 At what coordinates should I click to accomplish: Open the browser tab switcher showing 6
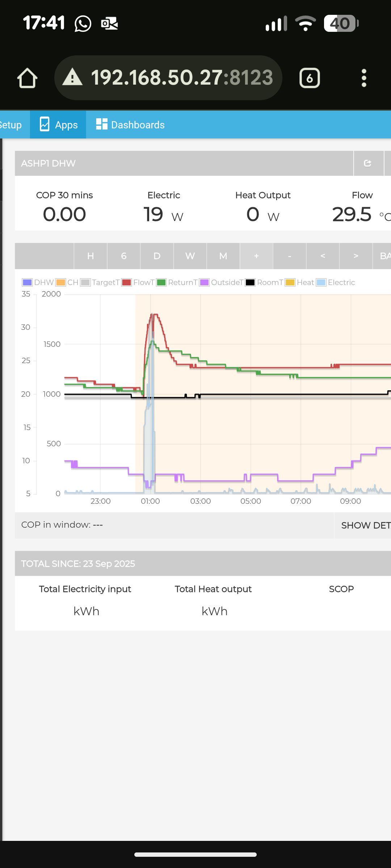(310, 78)
